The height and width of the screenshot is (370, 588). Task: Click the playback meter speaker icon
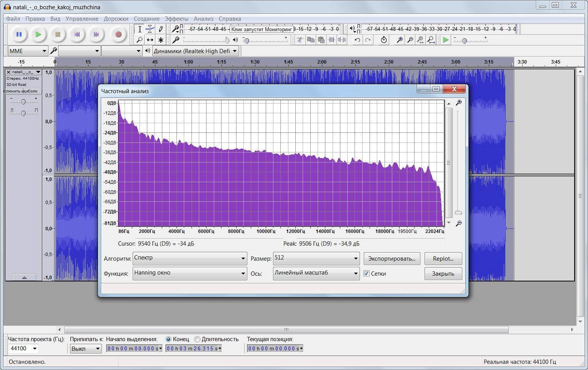pyautogui.click(x=352, y=29)
